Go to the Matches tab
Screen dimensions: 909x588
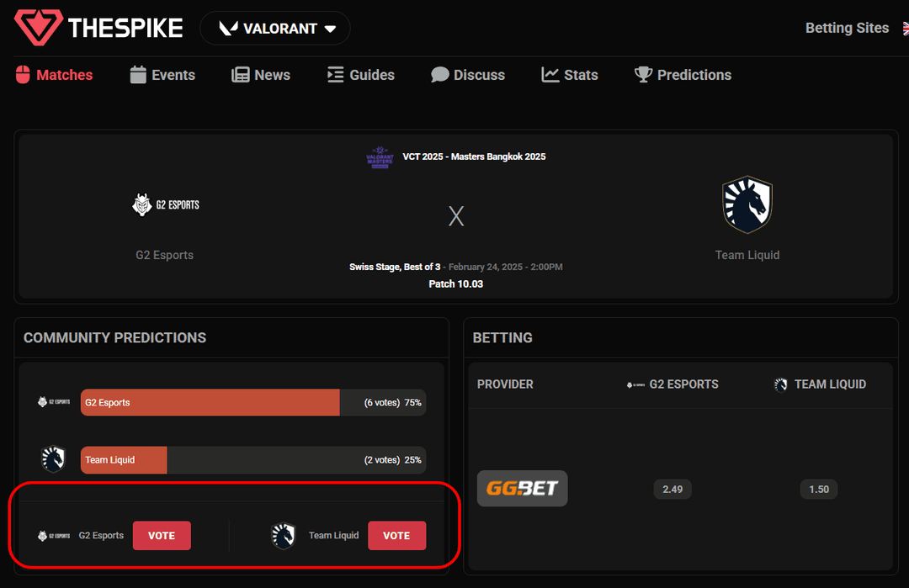55,75
